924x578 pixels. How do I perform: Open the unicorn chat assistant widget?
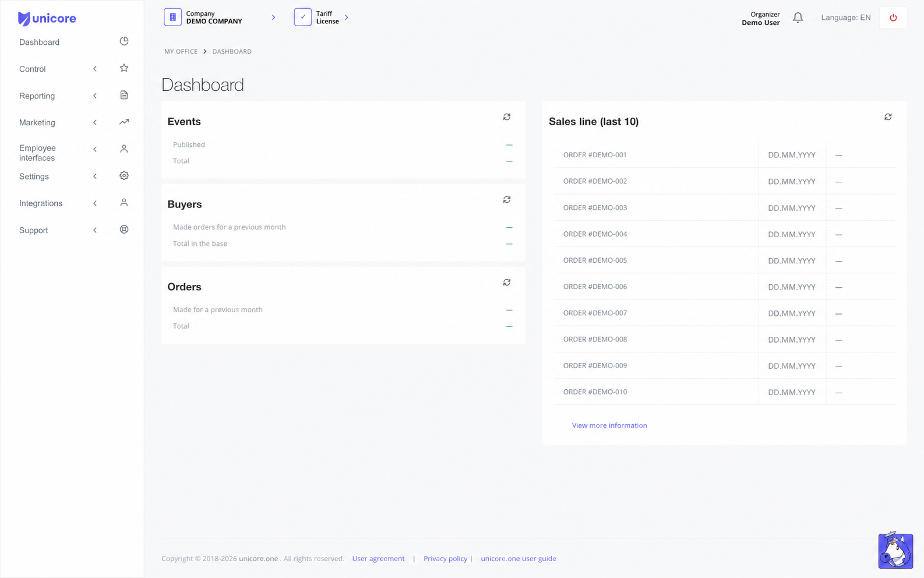(895, 550)
